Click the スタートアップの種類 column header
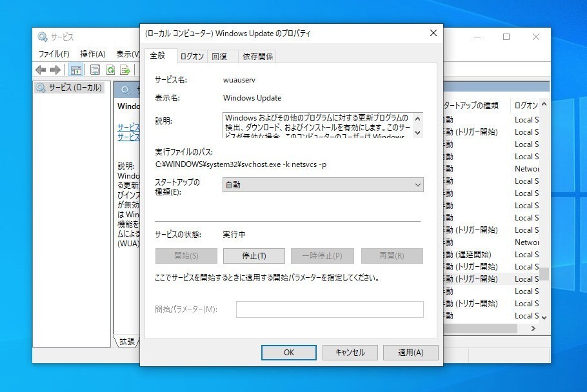This screenshot has height=392, width=587. click(476, 106)
